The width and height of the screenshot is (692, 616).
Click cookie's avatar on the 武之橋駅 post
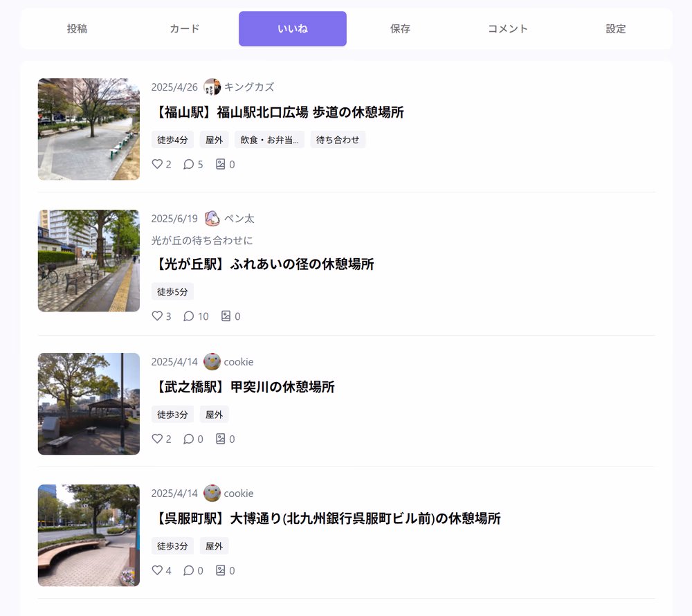(x=211, y=361)
